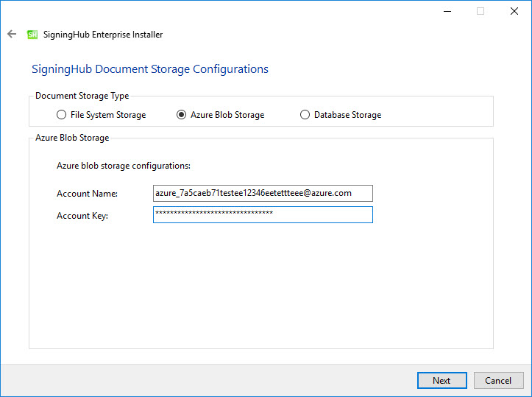Click the SigningHub Enterprise Installer title

coord(103,35)
